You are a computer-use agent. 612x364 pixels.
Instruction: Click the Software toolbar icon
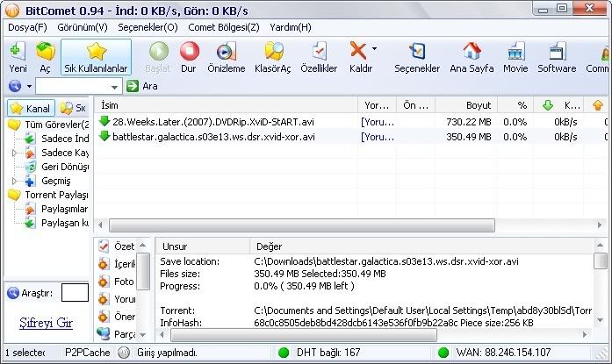pyautogui.click(x=558, y=52)
